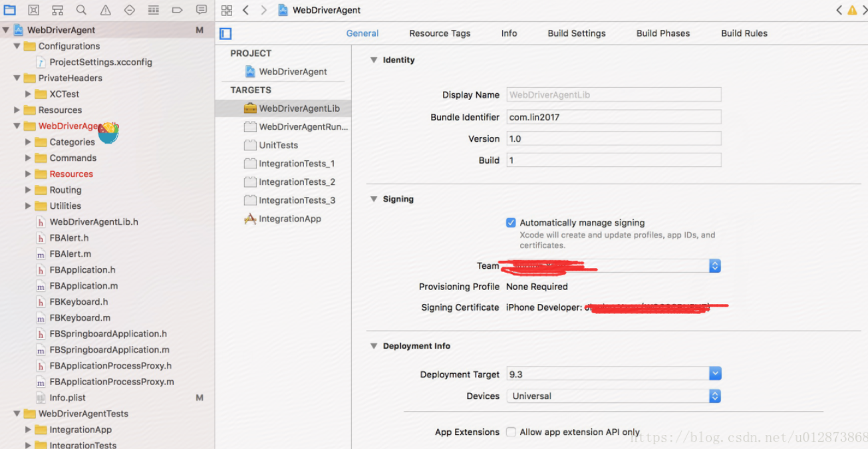Open ProjectSettings.xcconfig file
The image size is (868, 449).
point(94,62)
